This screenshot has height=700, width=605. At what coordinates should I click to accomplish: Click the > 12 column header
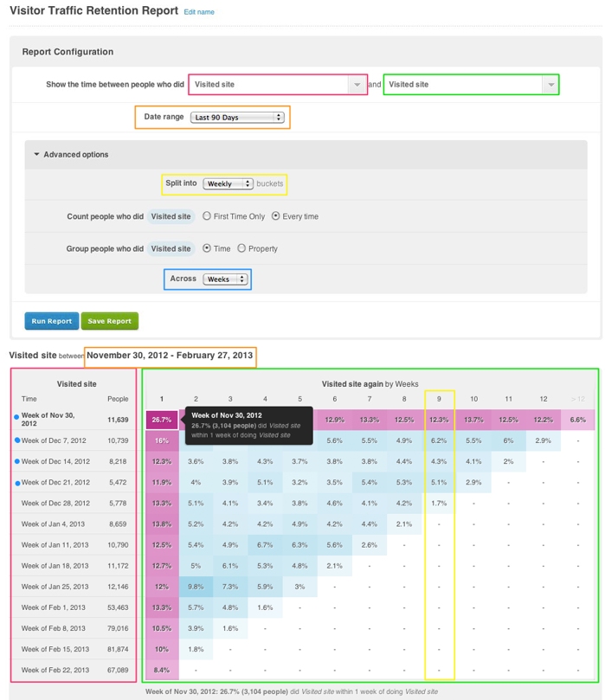click(x=578, y=399)
